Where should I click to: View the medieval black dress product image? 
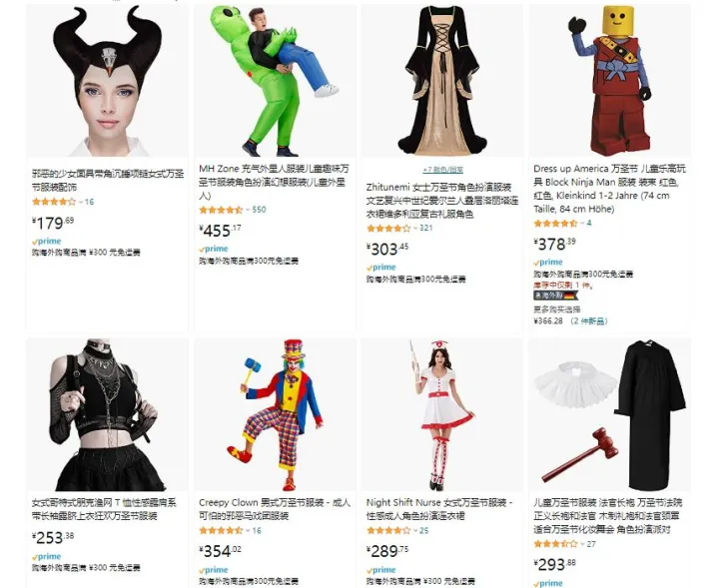click(442, 81)
